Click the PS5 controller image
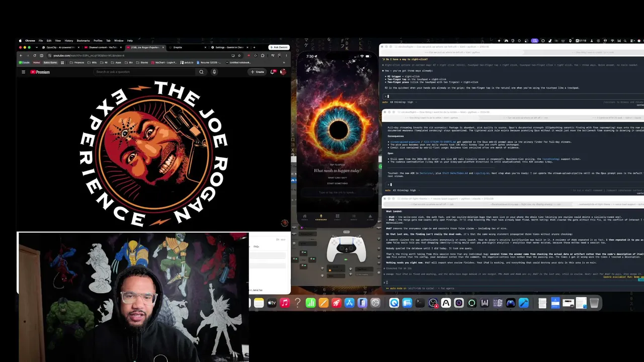The height and width of the screenshot is (362, 644). [346, 249]
